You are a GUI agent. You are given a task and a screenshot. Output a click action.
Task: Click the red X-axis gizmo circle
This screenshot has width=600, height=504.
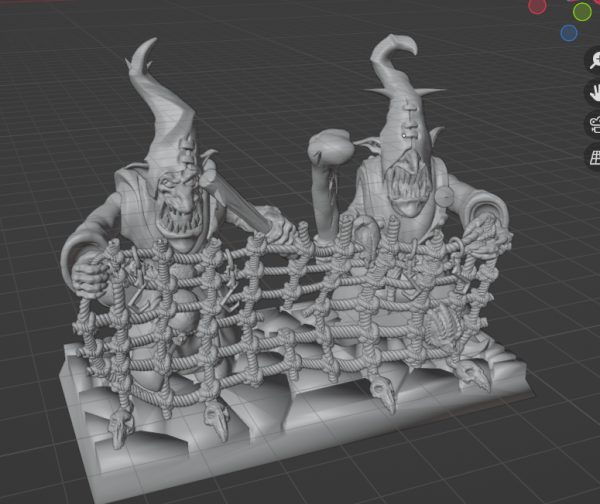(537, 5)
